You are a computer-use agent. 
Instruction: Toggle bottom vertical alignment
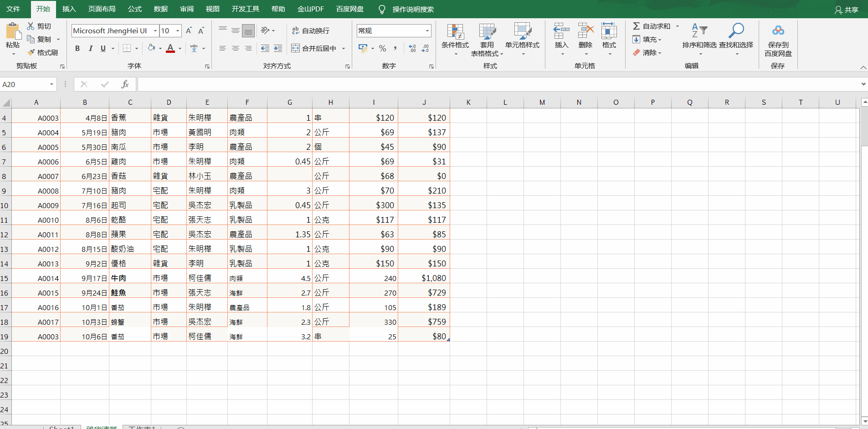(x=248, y=31)
